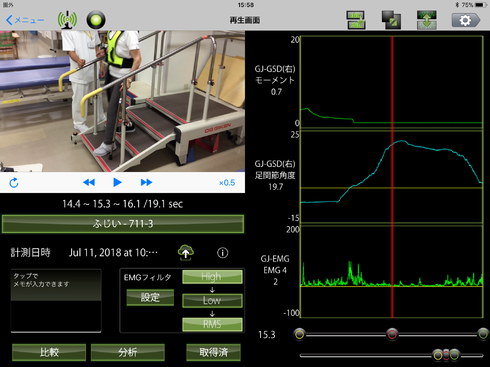Show recording info icon
The width and height of the screenshot is (490, 367).
click(x=223, y=253)
